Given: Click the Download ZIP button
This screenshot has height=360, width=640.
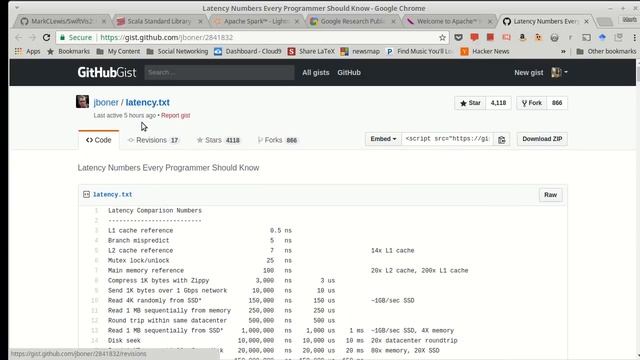Looking at the screenshot, I should point(542,139).
